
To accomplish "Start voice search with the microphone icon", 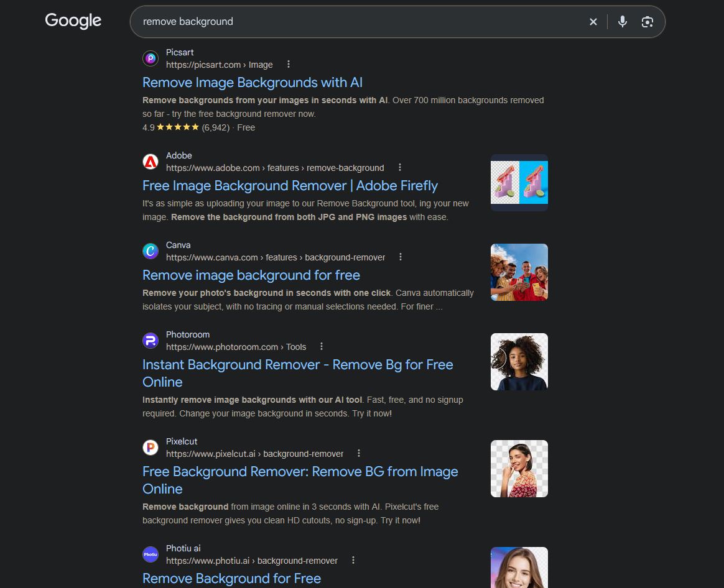I will point(623,22).
